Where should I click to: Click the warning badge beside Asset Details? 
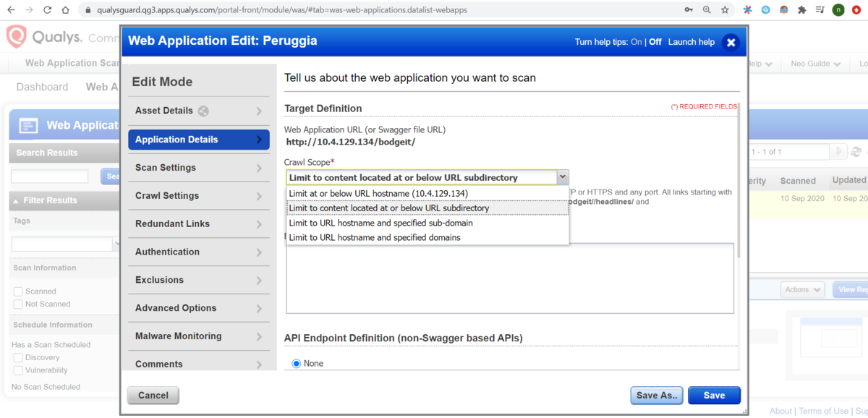point(203,111)
